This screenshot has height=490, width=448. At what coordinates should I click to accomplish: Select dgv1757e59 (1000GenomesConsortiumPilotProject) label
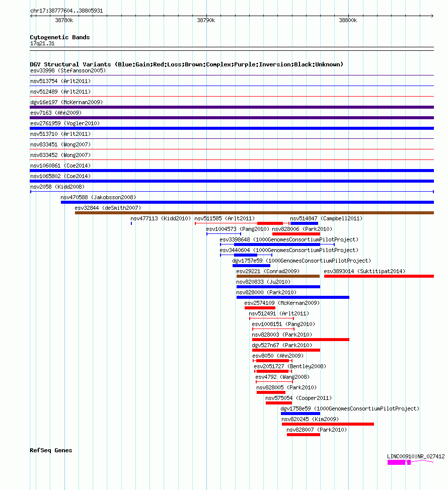coord(302,261)
